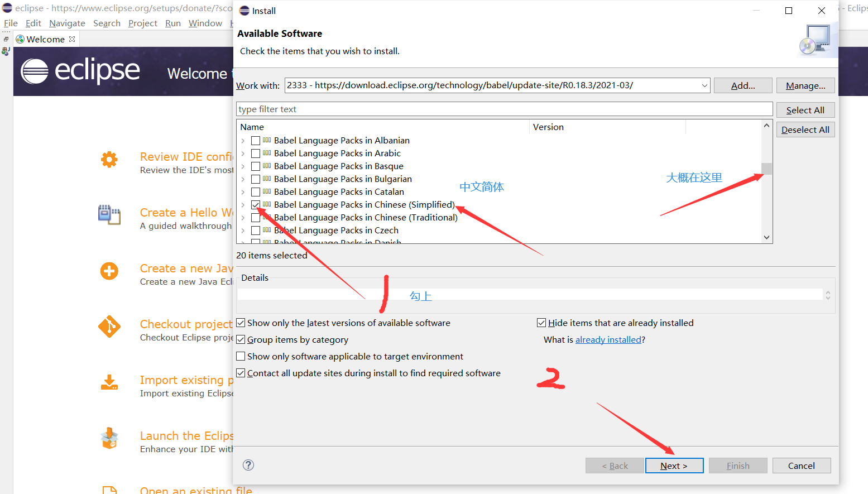Click the Add... button

[743, 85]
